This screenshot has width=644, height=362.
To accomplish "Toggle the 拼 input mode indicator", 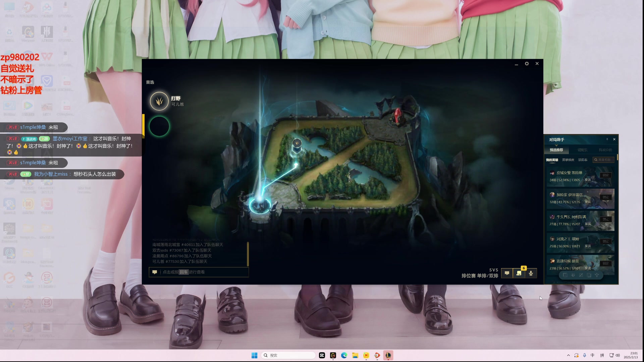I will click(x=602, y=355).
